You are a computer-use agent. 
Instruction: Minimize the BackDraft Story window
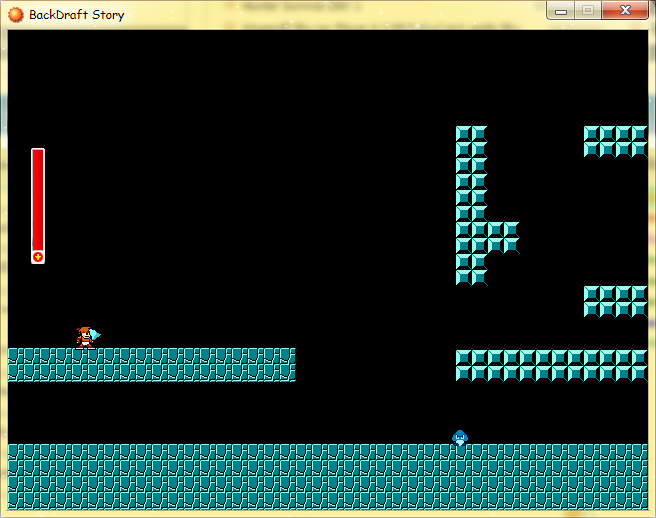click(561, 10)
